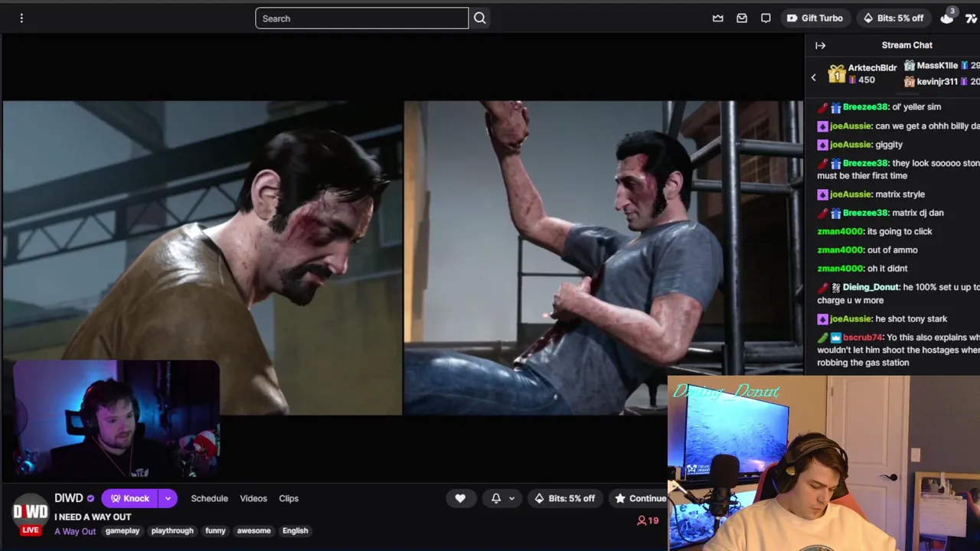This screenshot has height=551, width=980.
Task: Click zman4000 on 'out of ammo' message
Action: [840, 250]
